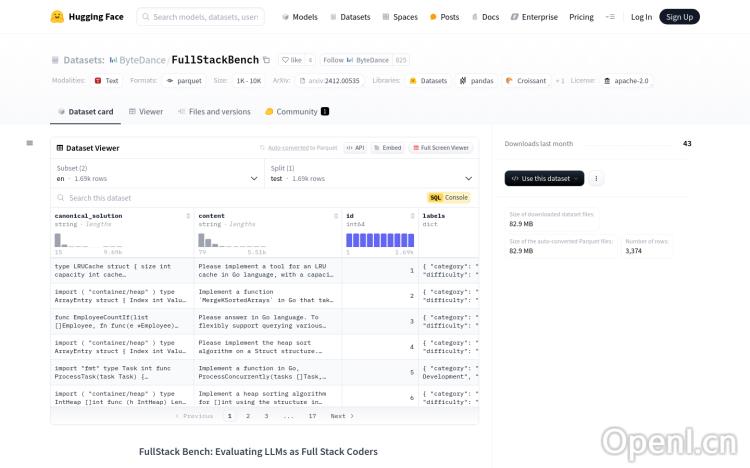The height and width of the screenshot is (468, 750).
Task: Open the Use this dataset dropdown
Action: pyautogui.click(x=544, y=178)
